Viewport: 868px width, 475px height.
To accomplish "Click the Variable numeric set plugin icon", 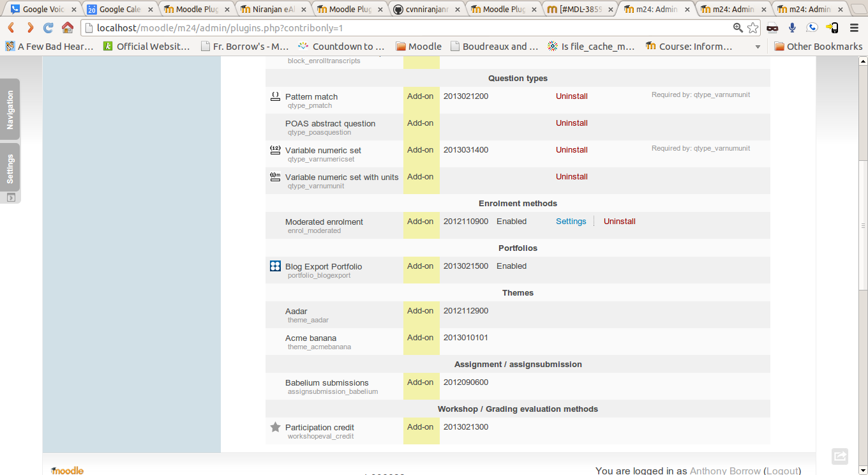I will point(275,150).
